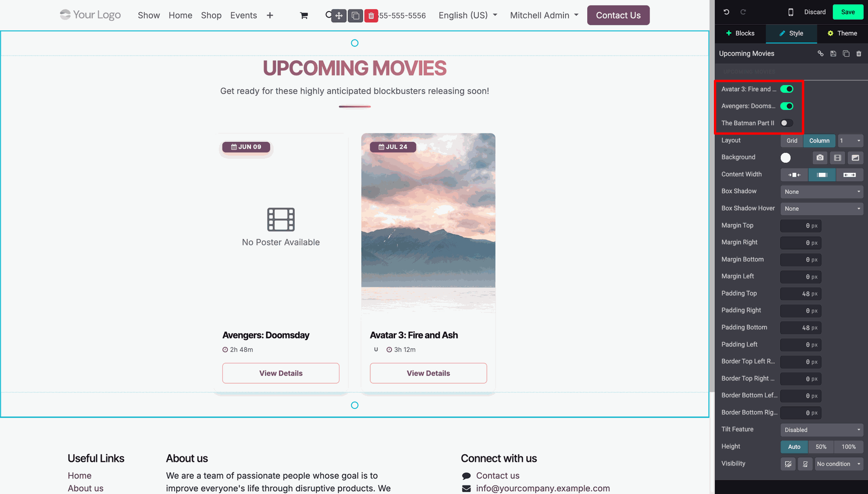
Task: Select the small content width icon
Action: [x=794, y=175]
